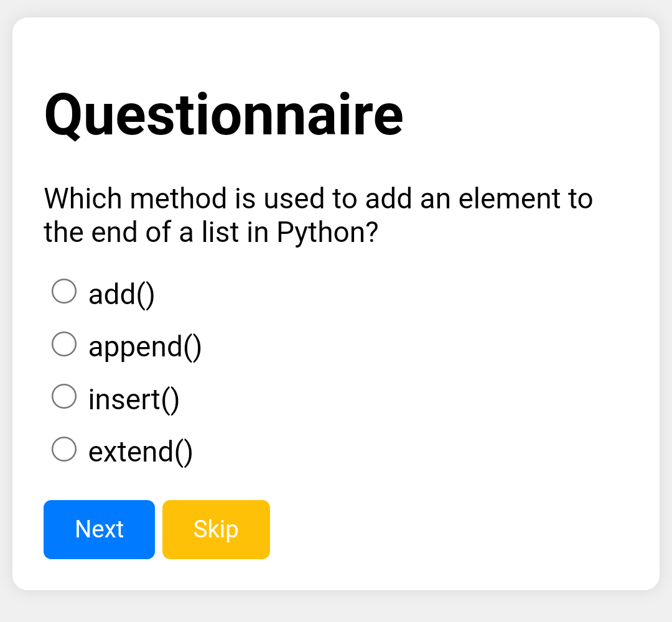Click the "extend()" answer label text
The width and height of the screenshot is (672, 622).
pyautogui.click(x=141, y=452)
